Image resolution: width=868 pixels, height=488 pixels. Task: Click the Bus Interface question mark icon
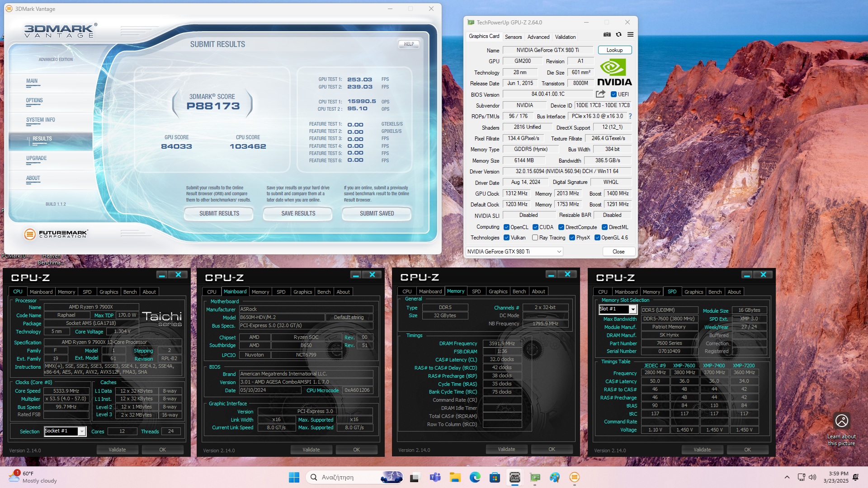[630, 116]
